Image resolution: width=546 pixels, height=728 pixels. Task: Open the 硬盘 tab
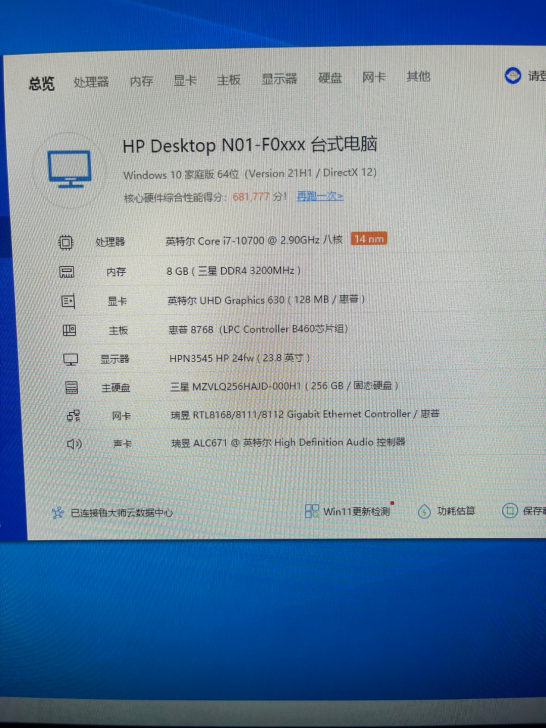(330, 78)
